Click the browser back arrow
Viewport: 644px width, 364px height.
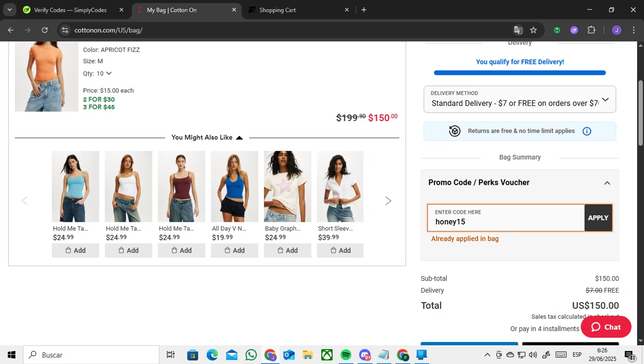pos(11,30)
